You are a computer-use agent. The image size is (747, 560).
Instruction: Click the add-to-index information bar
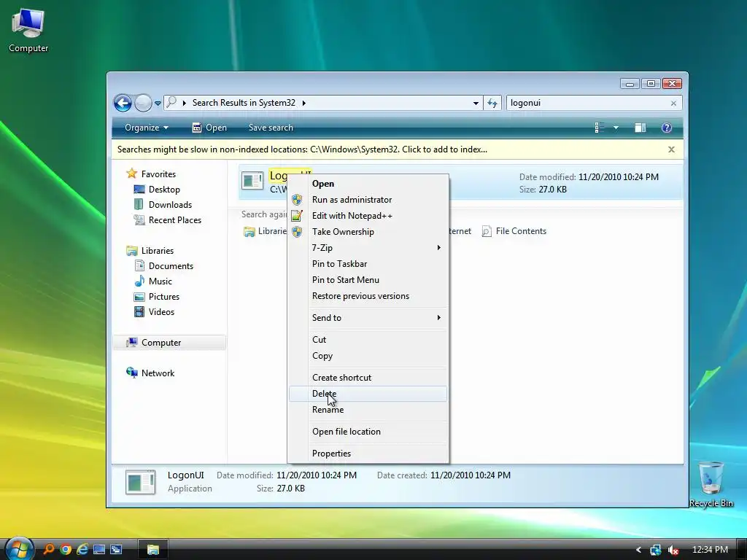(x=302, y=149)
